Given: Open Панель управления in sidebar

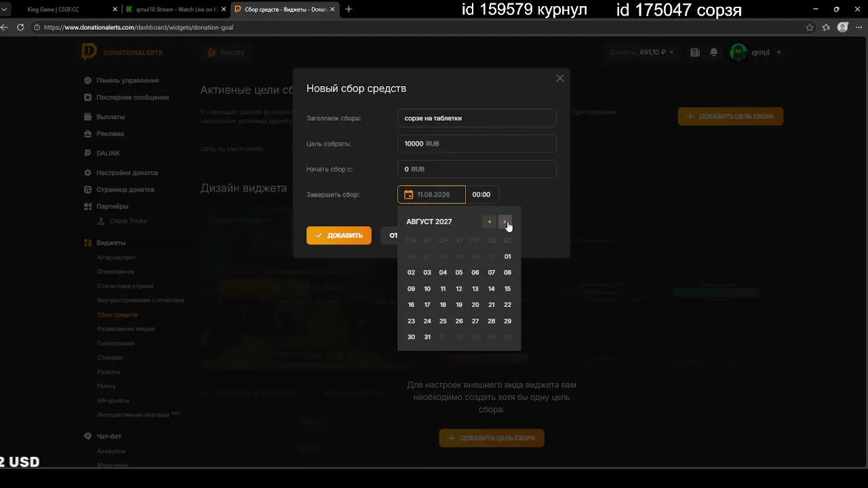Looking at the screenshot, I should tap(127, 80).
